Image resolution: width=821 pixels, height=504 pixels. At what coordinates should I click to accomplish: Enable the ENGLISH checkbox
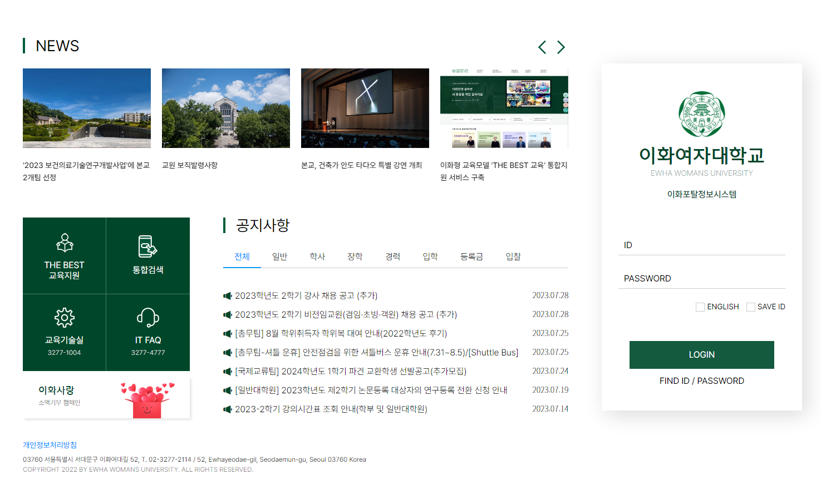click(x=700, y=307)
